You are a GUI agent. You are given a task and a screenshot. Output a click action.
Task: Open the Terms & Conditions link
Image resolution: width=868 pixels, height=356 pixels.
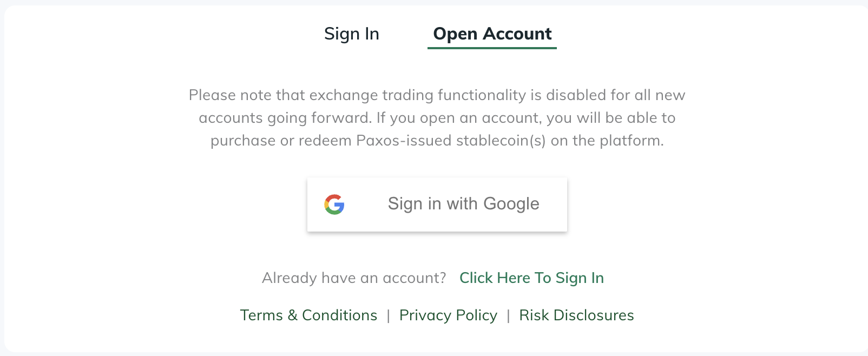click(x=308, y=315)
